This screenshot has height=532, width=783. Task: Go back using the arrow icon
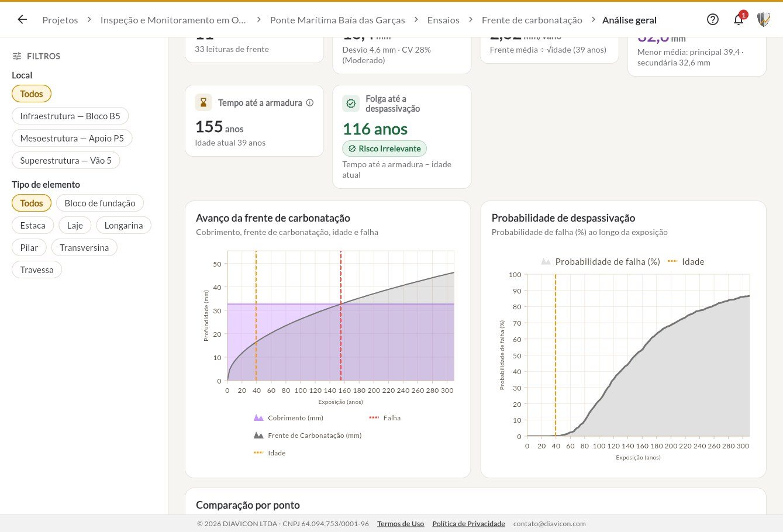[x=22, y=19]
